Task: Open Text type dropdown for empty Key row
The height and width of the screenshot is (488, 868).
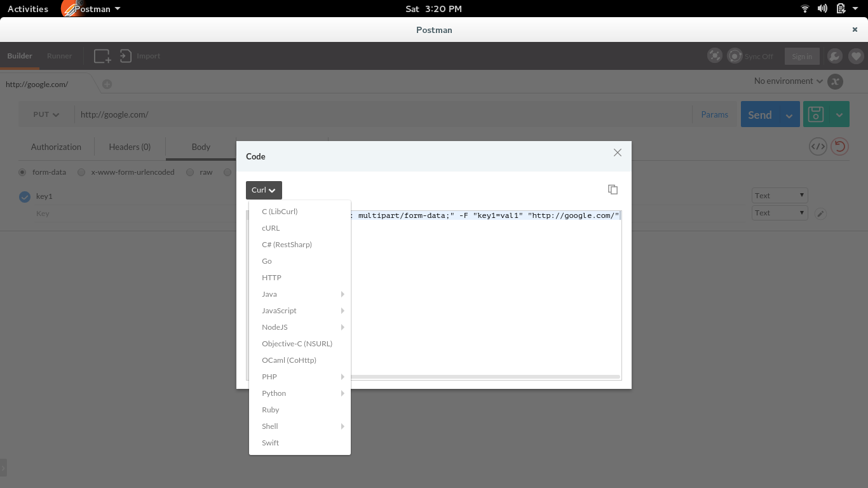Action: click(780, 213)
